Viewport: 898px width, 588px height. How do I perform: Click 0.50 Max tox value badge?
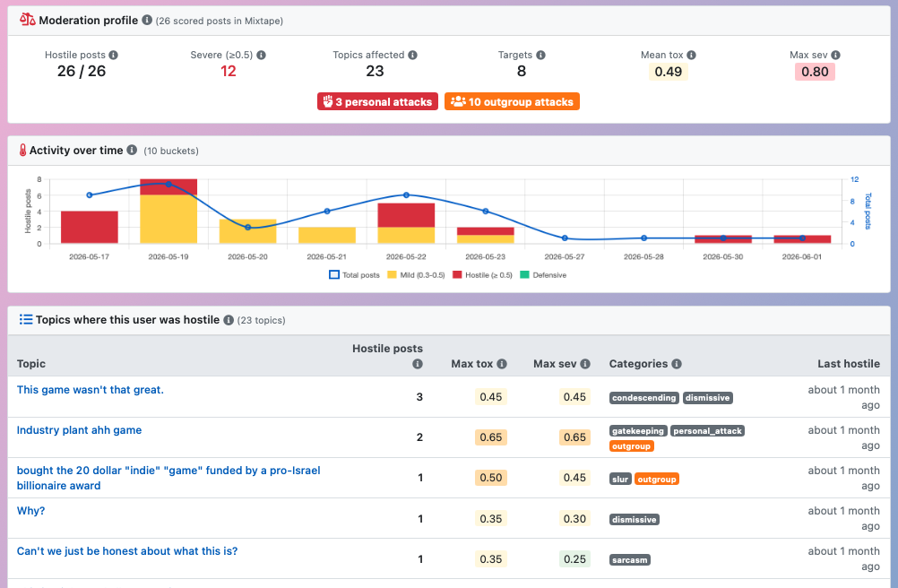tap(491, 478)
